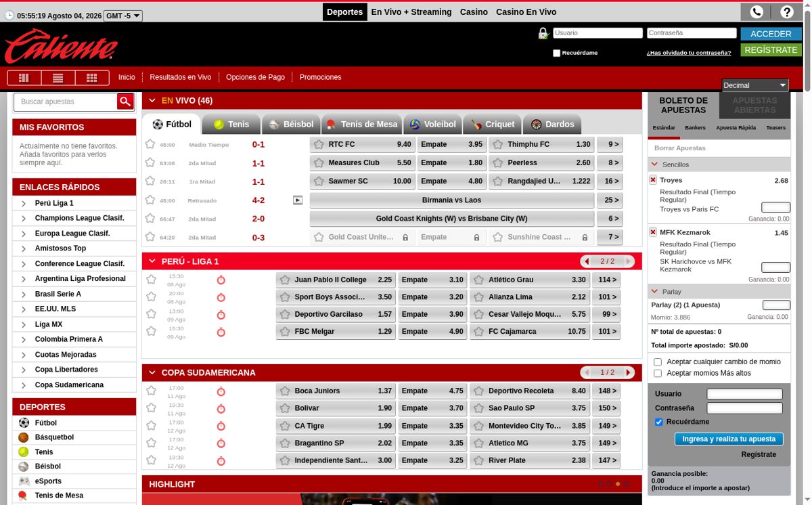Click the clock icon beside the date

9,16
